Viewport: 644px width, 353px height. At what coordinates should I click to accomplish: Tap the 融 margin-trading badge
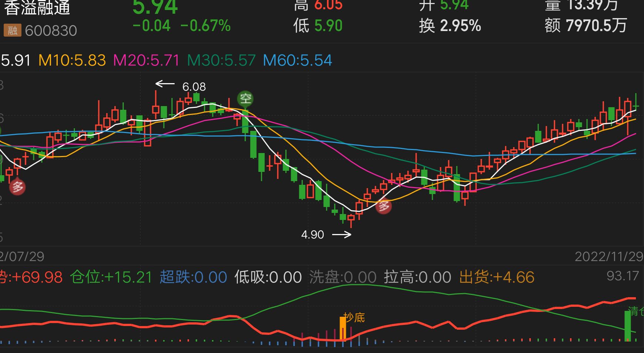point(13,30)
